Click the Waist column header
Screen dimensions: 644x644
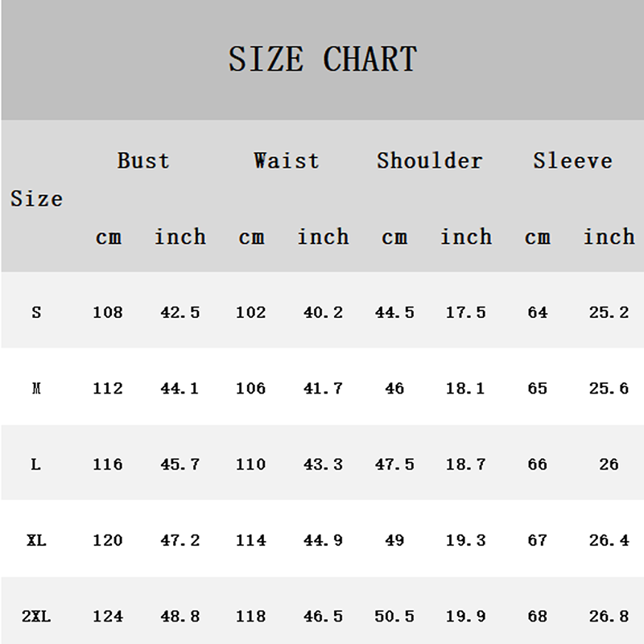287,160
